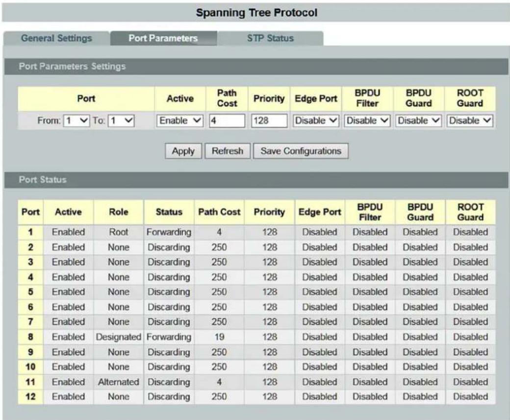Click the Priority input field
This screenshot has width=510, height=420.
coord(269,121)
